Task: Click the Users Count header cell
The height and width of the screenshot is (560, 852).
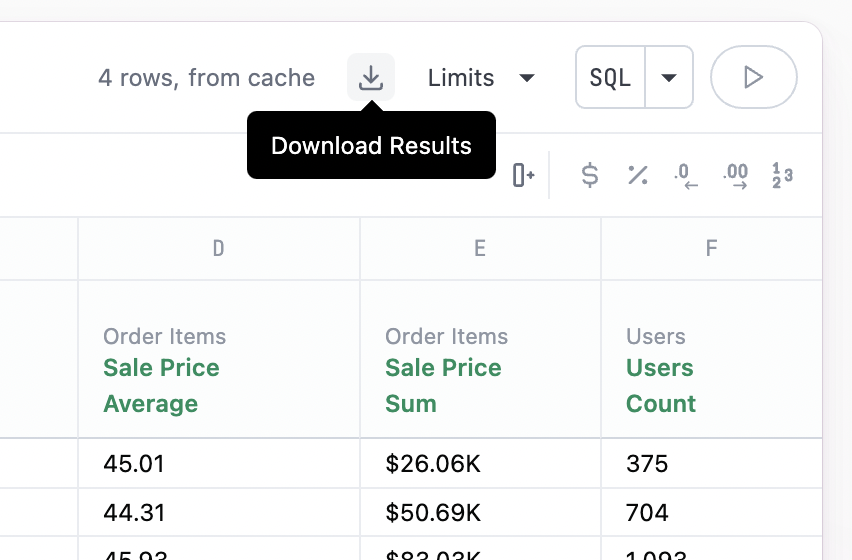Action: pos(711,370)
